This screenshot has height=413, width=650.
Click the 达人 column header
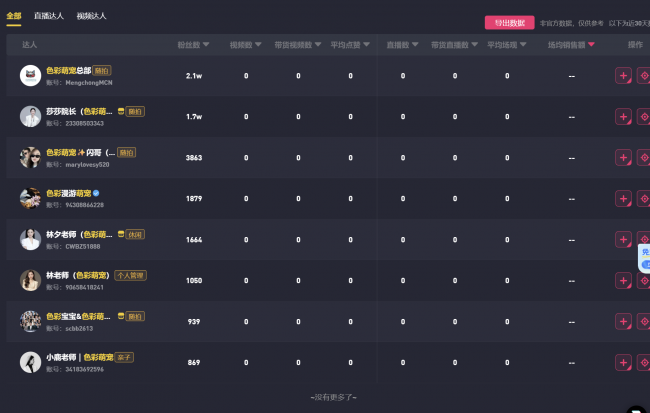(29, 44)
